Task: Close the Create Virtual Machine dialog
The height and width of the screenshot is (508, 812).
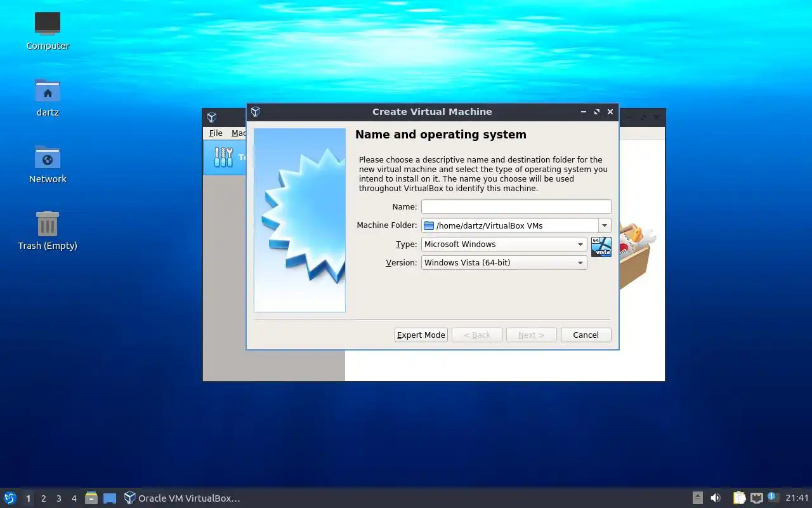Action: point(610,112)
